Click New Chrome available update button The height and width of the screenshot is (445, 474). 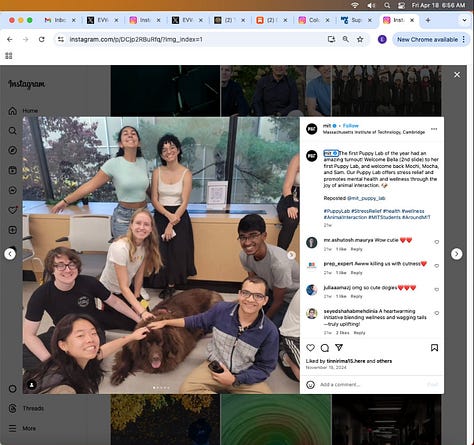[x=427, y=39]
